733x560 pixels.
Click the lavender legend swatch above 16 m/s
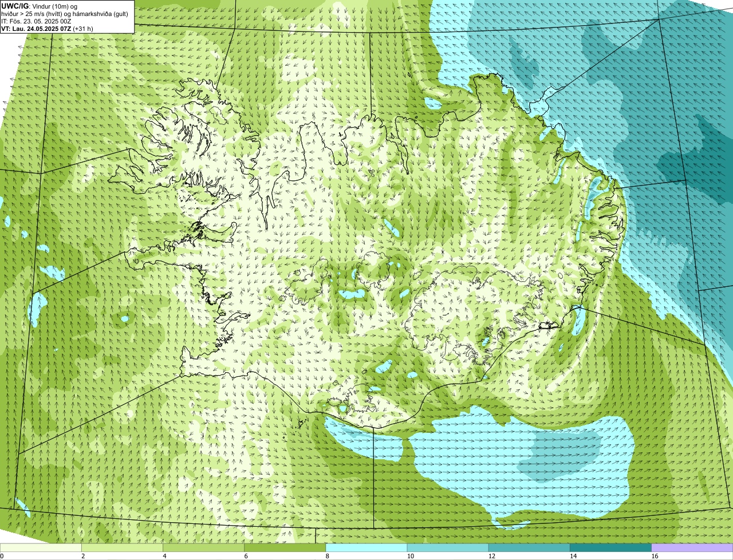point(692,547)
